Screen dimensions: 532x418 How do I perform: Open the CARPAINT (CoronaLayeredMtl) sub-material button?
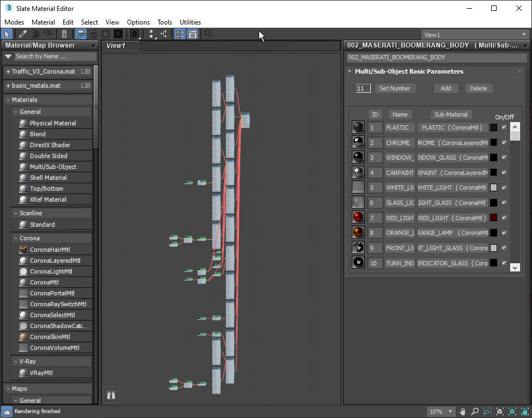coord(452,173)
